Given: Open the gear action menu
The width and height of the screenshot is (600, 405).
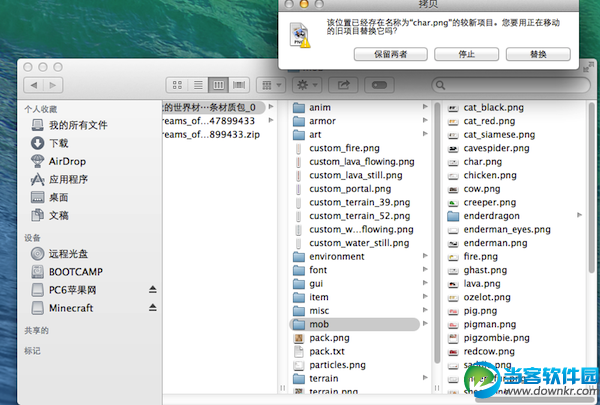Looking at the screenshot, I should 307,85.
